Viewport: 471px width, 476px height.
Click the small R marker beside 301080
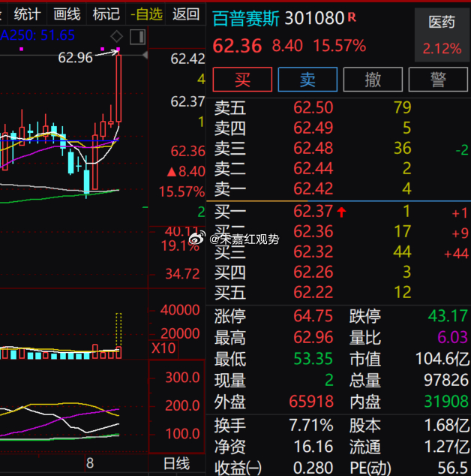click(352, 17)
